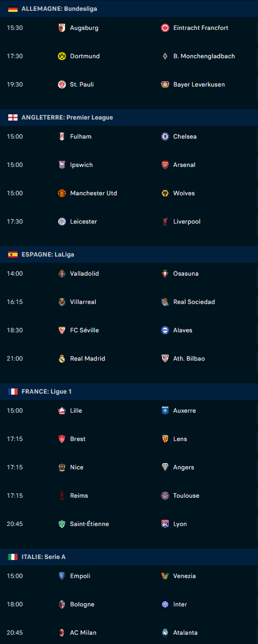Image resolution: width=258 pixels, height=644 pixels.
Task: Click the Dortmund club crest icon
Action: click(x=62, y=56)
